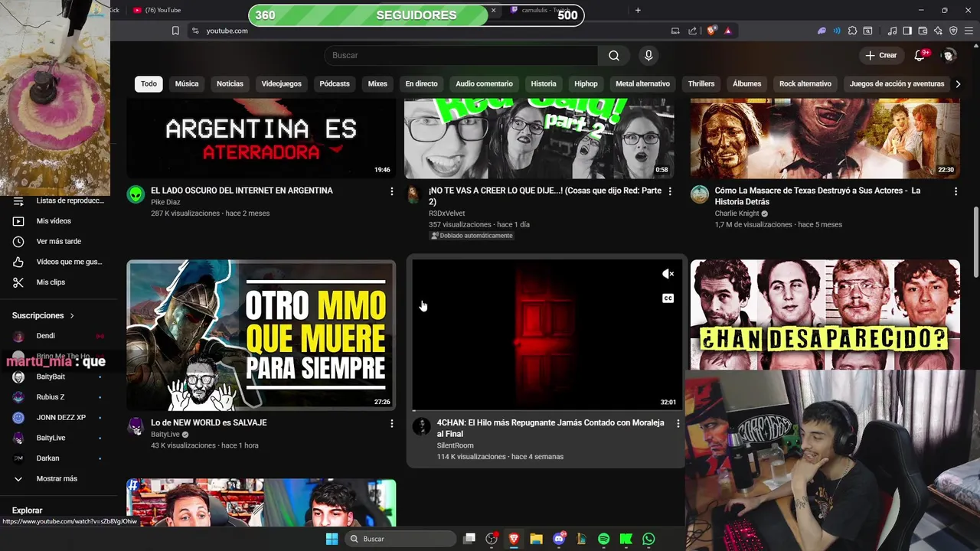Open the ¿HAN DESAPARECIDO? thumbnail
The height and width of the screenshot is (551, 980).
[825, 315]
